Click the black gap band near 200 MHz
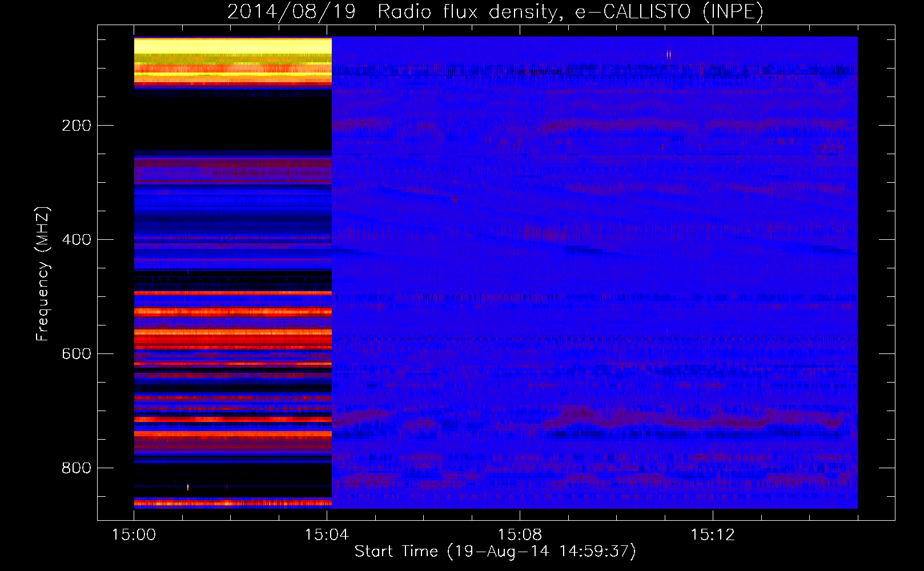This screenshot has height=571, width=924. [x=233, y=120]
